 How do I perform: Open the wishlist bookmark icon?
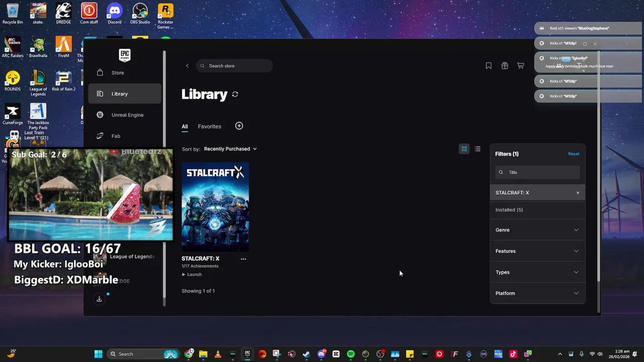(x=489, y=66)
